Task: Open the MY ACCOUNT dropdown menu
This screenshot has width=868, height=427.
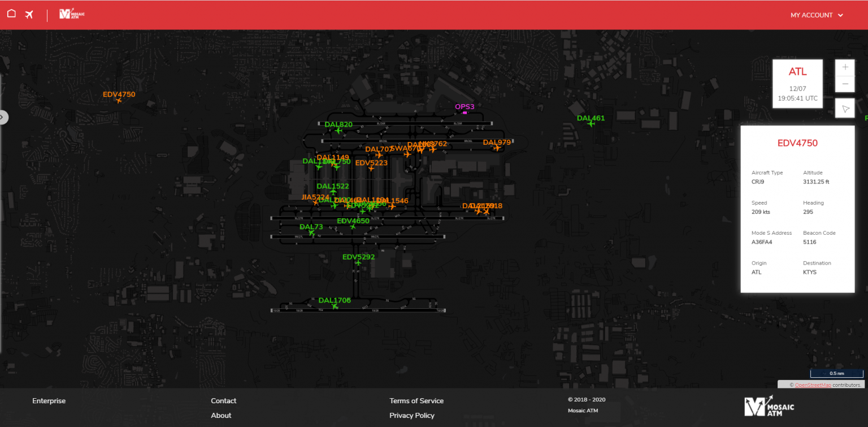Action: pos(816,15)
